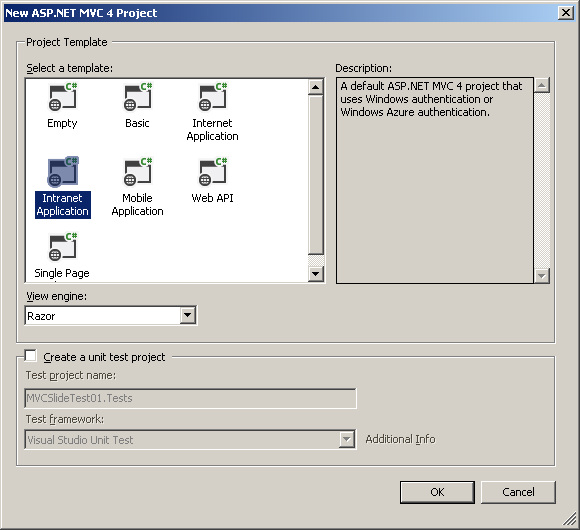Viewport: 580px width, 530px height.
Task: Choose the Basic project template icon
Action: pyautogui.click(x=138, y=97)
